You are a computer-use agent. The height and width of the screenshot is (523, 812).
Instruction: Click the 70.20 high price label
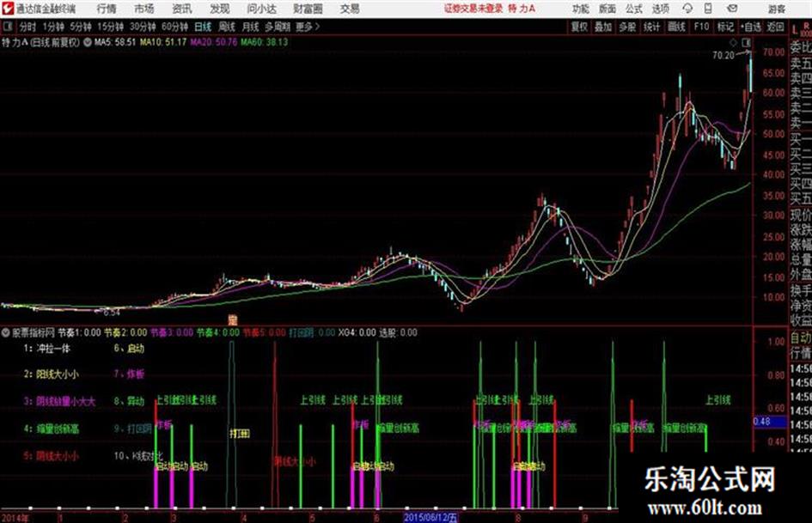723,55
